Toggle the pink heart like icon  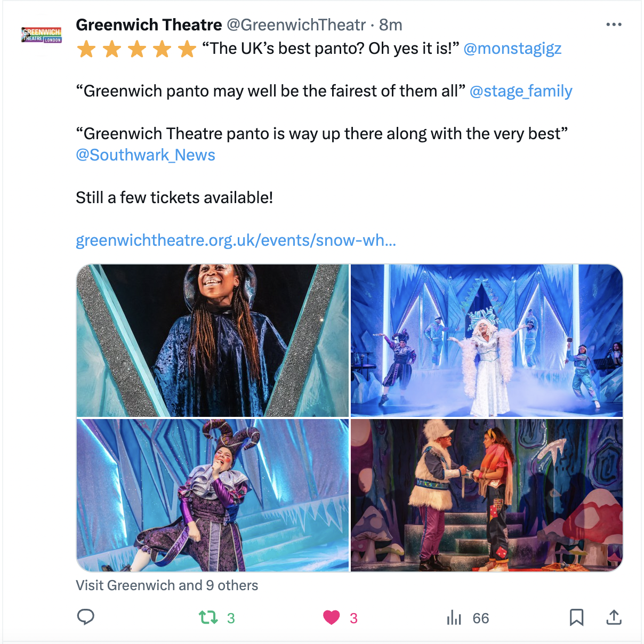331,618
